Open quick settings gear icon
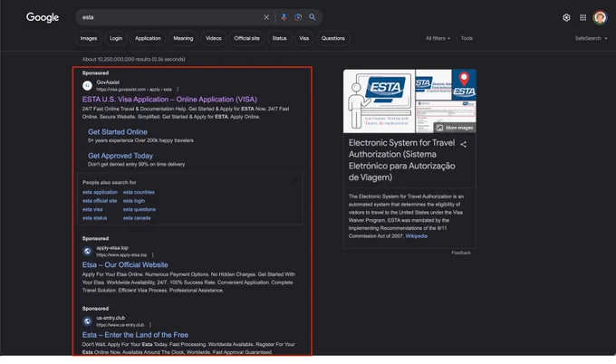Image resolution: width=616 pixels, height=364 pixels. tap(566, 17)
